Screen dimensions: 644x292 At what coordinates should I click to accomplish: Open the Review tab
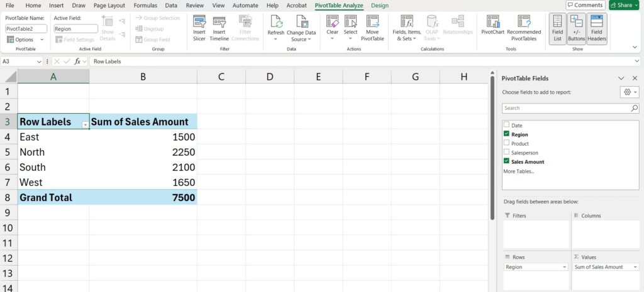pyautogui.click(x=195, y=5)
